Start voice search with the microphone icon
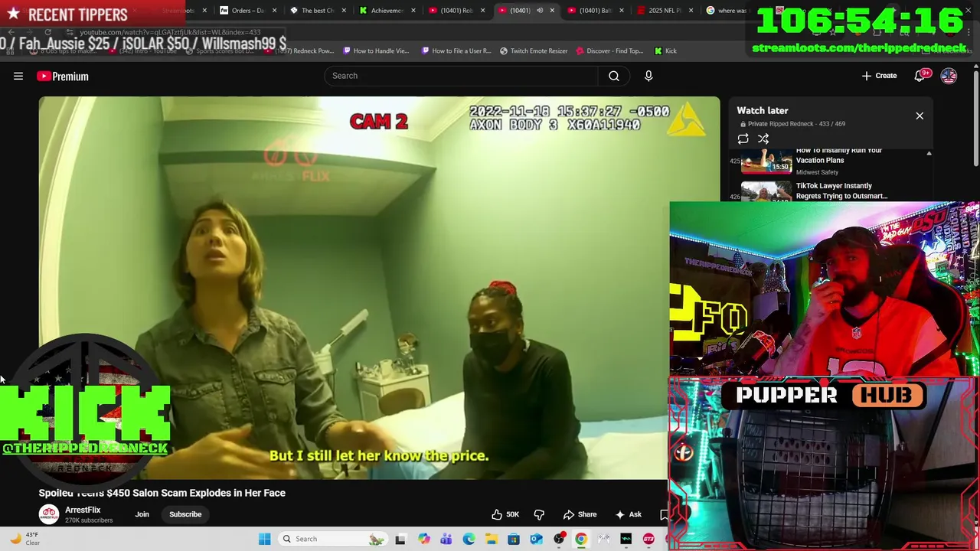This screenshot has width=980, height=551. tap(648, 76)
